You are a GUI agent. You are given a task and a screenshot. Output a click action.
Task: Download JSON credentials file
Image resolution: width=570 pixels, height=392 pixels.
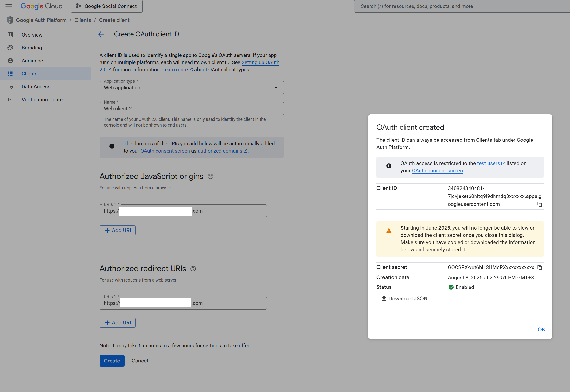point(404,299)
